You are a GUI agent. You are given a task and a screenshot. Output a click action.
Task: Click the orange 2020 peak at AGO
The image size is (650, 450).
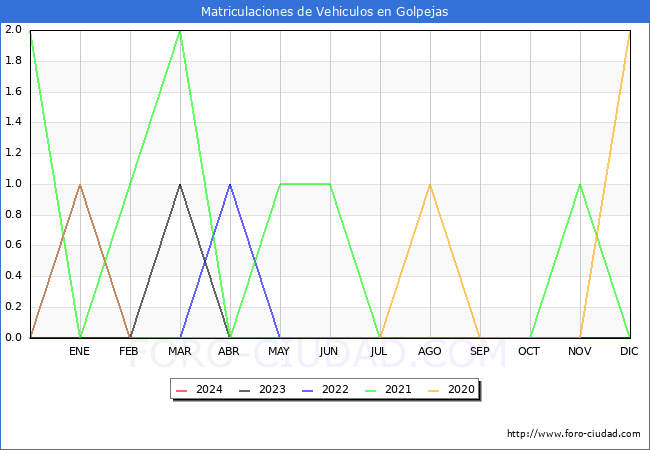(430, 184)
